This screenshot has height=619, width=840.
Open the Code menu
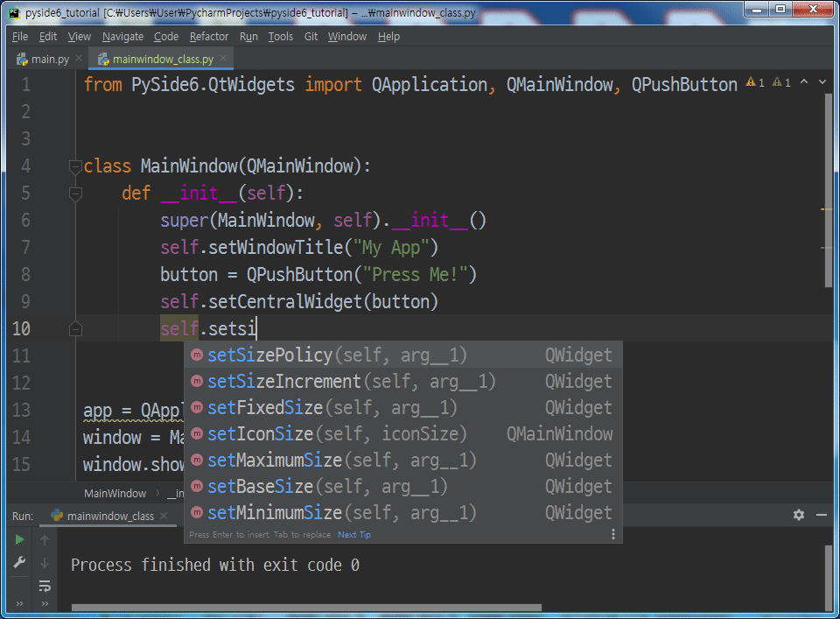[x=166, y=37]
